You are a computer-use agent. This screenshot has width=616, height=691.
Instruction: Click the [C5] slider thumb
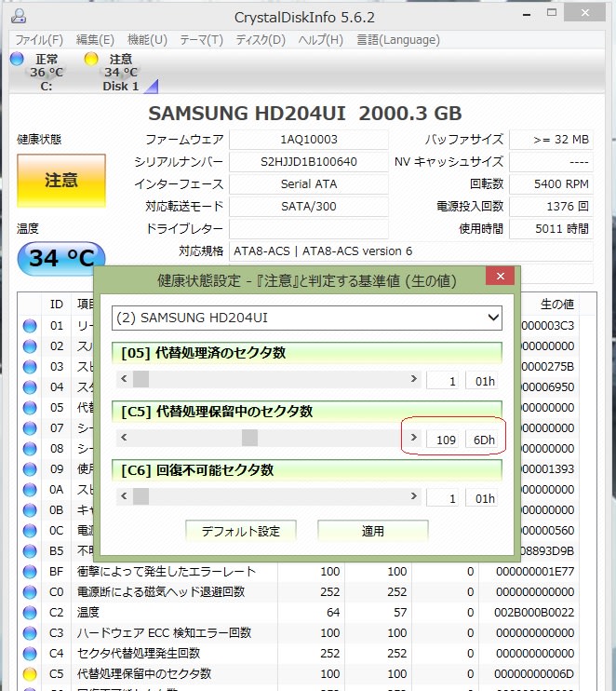coord(249,438)
